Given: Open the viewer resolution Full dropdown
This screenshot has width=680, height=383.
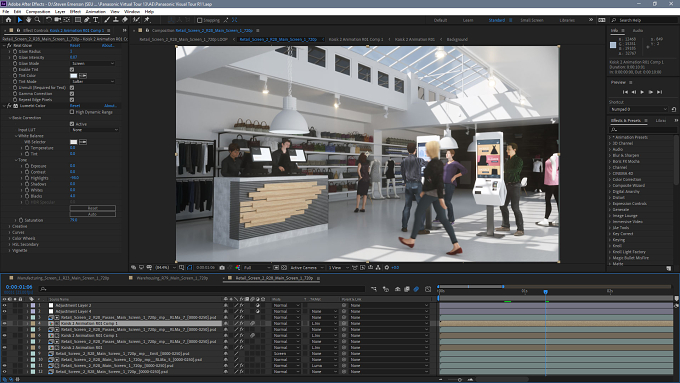Looking at the screenshot, I should pos(256,268).
